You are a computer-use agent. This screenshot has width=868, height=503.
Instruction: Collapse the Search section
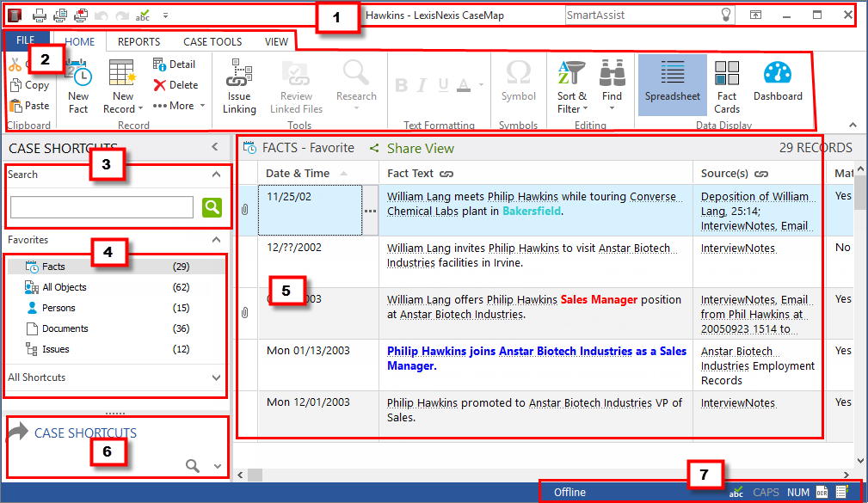[217, 175]
